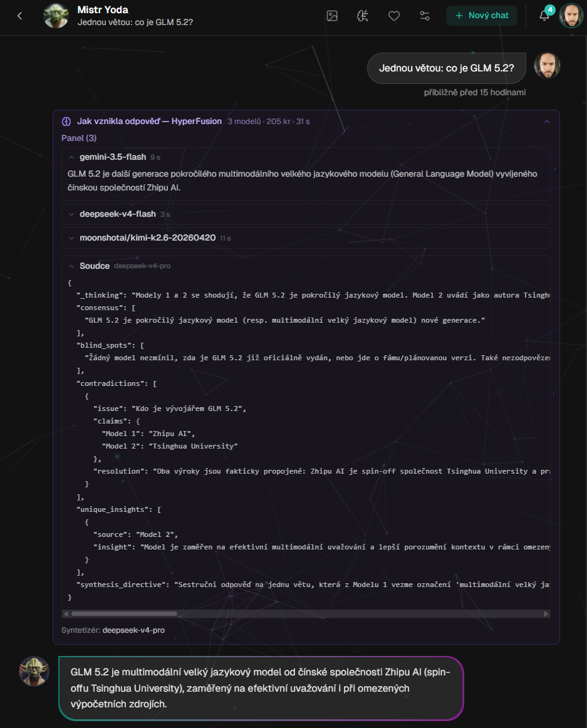This screenshot has height=728, width=587.
Task: Start a Nový chat
Action: click(482, 15)
